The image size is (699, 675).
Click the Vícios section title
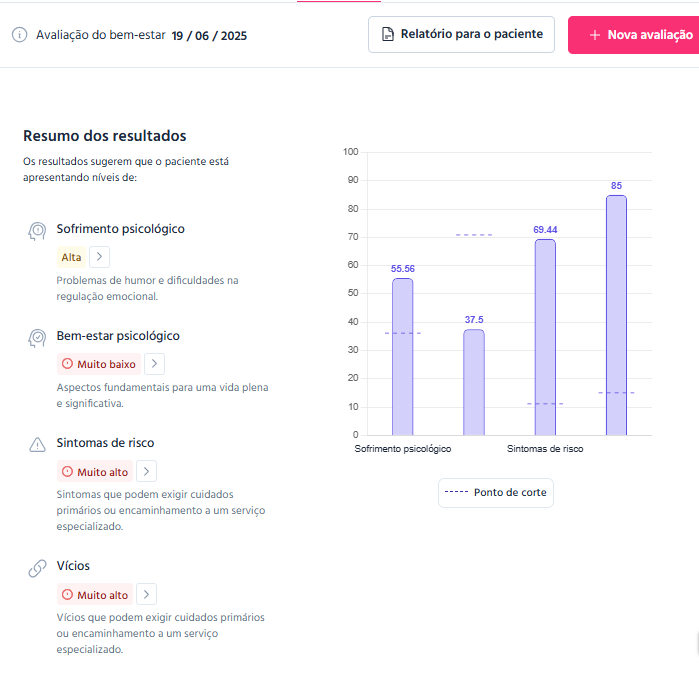coord(73,565)
